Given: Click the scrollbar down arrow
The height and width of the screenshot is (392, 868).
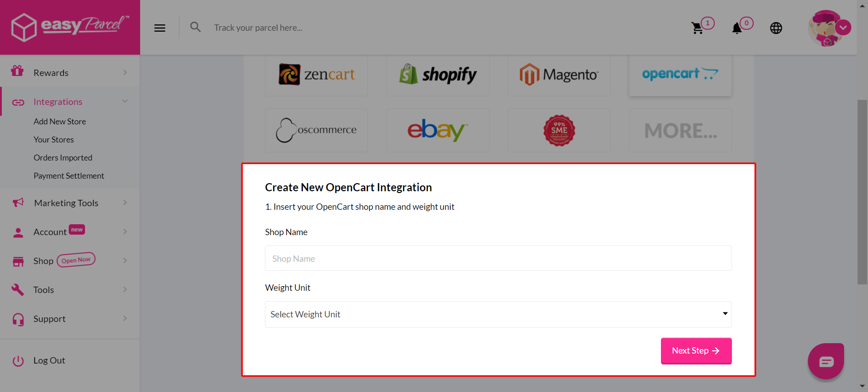Looking at the screenshot, I should (862, 386).
